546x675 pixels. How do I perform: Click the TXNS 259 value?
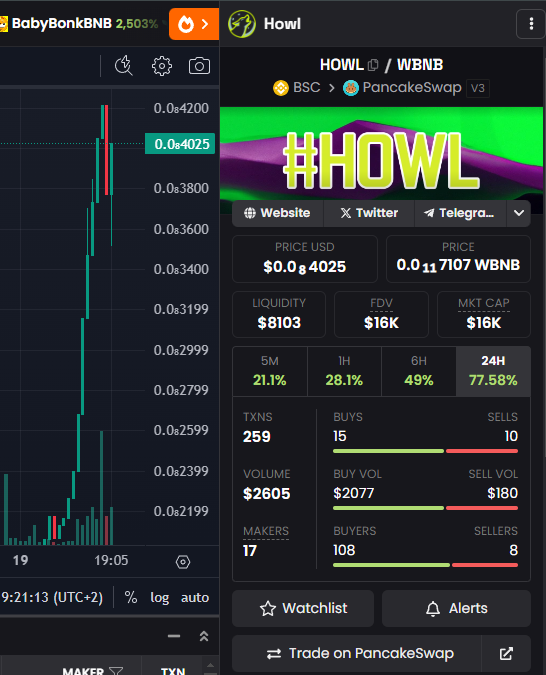click(257, 437)
